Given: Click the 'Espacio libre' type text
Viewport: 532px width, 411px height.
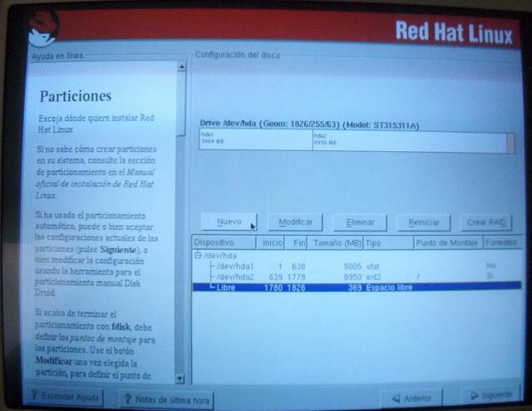Looking at the screenshot, I should pos(389,287).
